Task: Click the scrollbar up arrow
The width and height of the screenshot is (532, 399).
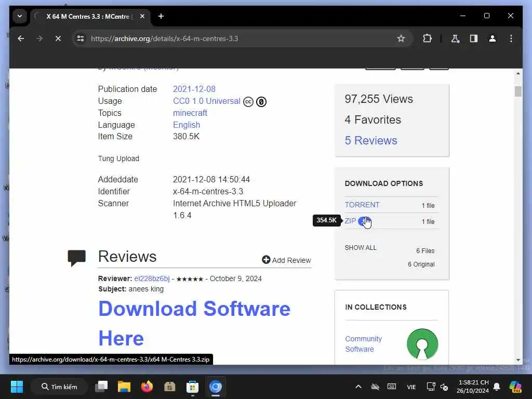Action: click(518, 73)
